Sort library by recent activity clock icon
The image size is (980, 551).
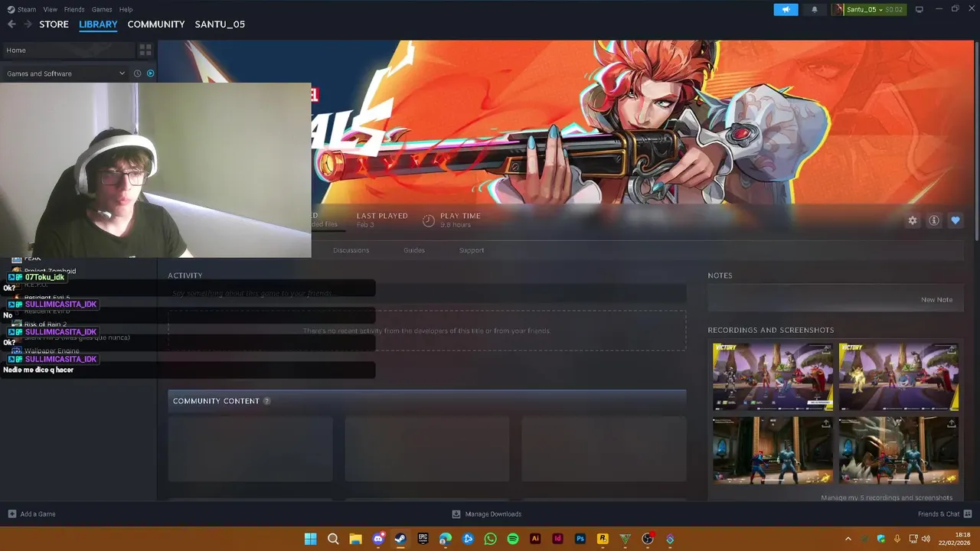tap(137, 73)
